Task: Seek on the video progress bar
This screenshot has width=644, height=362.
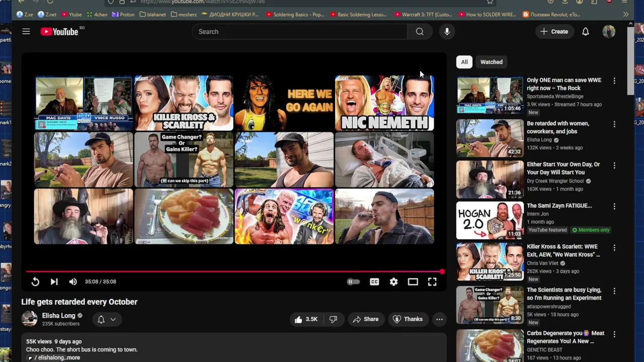Action: pyautogui.click(x=234, y=272)
